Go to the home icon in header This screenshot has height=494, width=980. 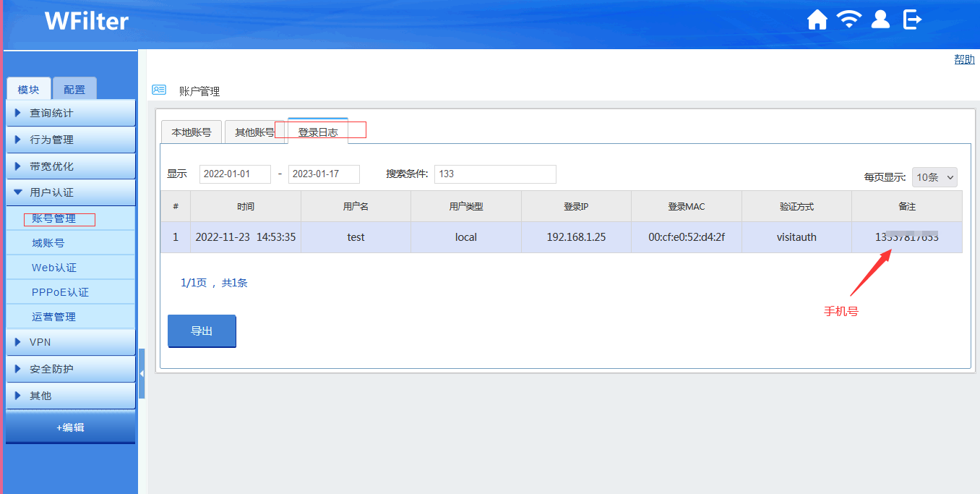817,20
